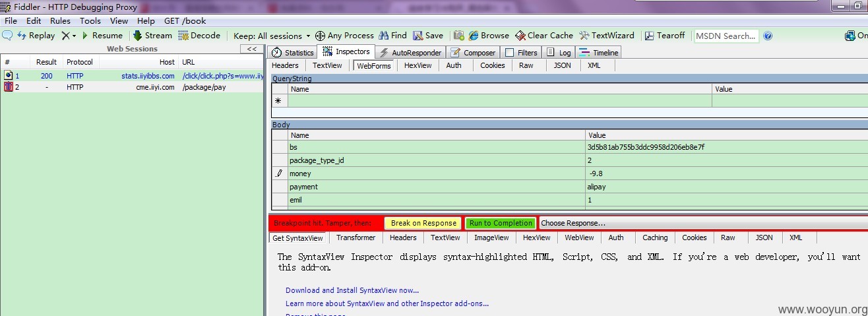Click Break on Response button
868x316 pixels.
(423, 223)
